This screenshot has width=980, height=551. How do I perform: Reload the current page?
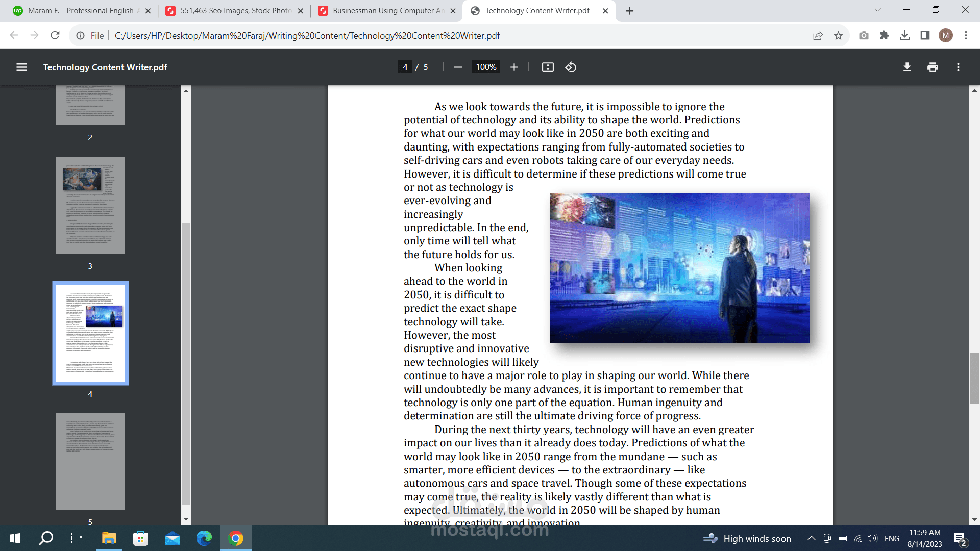(55, 36)
